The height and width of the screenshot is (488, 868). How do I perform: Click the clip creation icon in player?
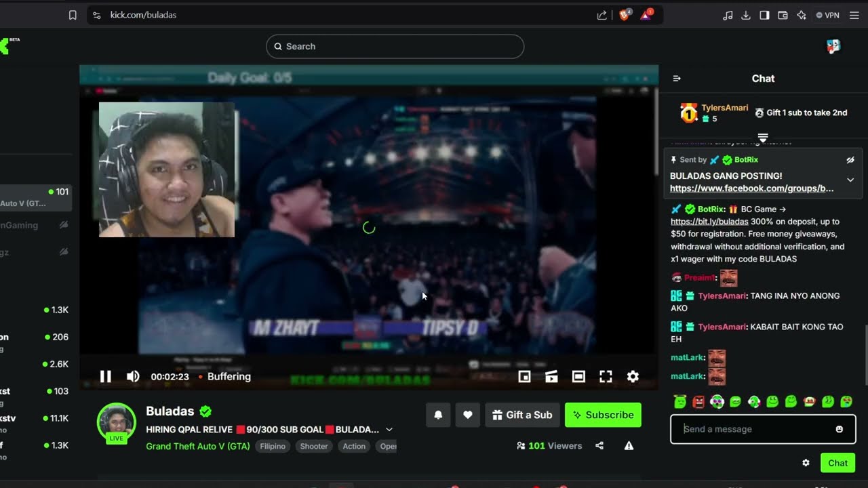[x=551, y=376]
